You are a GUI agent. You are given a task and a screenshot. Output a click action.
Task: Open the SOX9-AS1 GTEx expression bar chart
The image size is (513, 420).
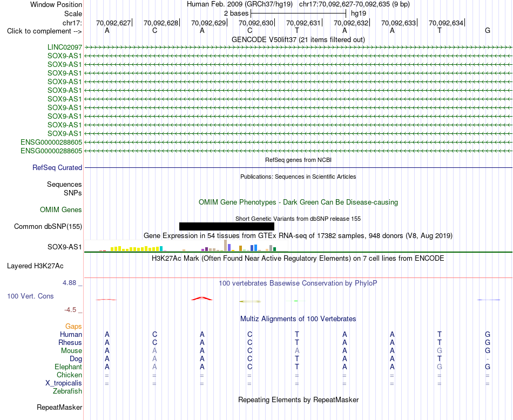tap(186, 246)
